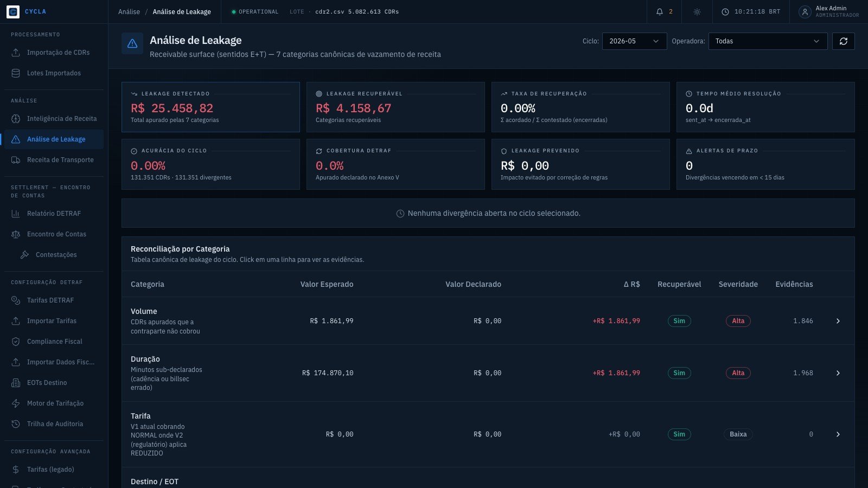The image size is (868, 488).
Task: Expand the Tarifa row chevron
Action: (838, 434)
